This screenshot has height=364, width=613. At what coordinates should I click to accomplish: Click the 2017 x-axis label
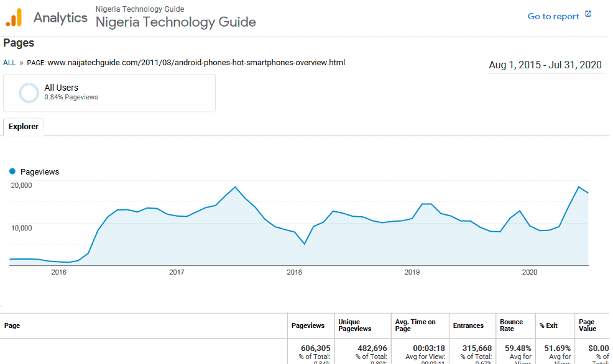[177, 272]
